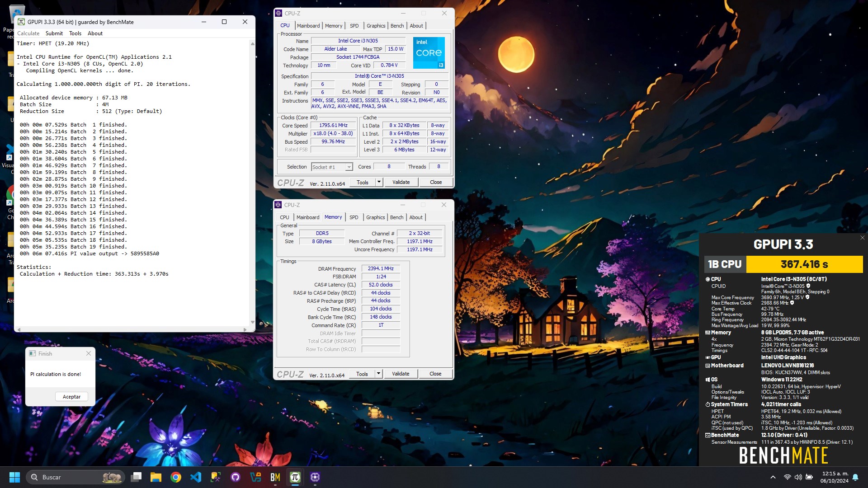
Task: Click the Intel Core i3 logo in CPU-Z
Action: (429, 53)
